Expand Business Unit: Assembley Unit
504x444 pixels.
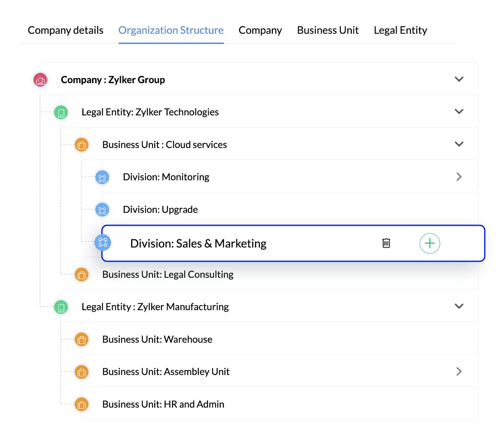(458, 371)
